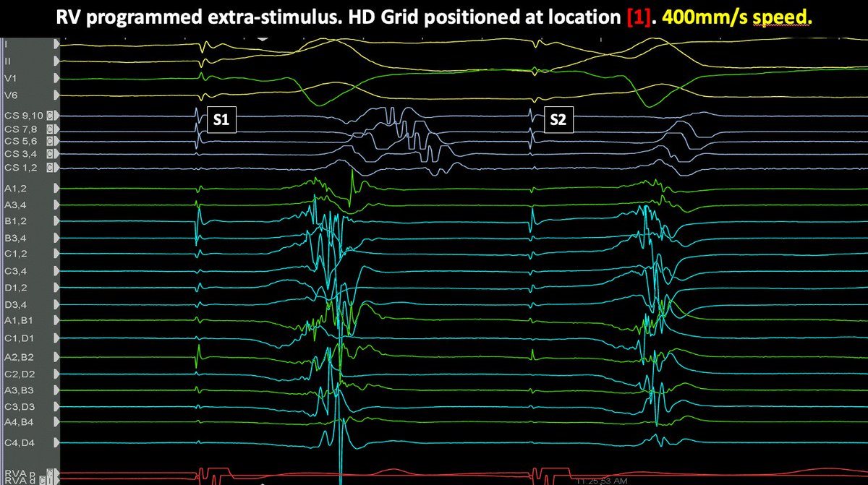Click the arrow marker beside CS 5,6 channel
Viewport: 868px width, 485px height.
(56, 142)
